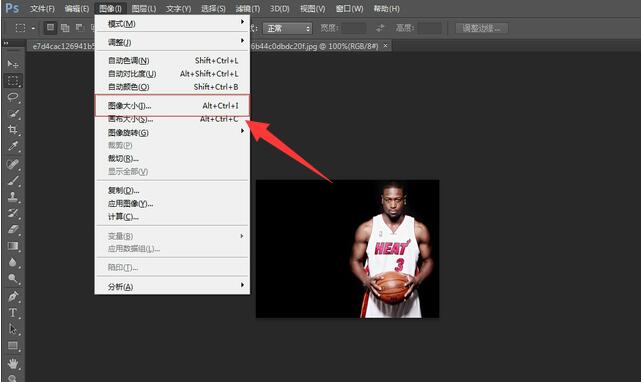Select the Pen tool
The width and height of the screenshot is (641, 382).
point(13,296)
